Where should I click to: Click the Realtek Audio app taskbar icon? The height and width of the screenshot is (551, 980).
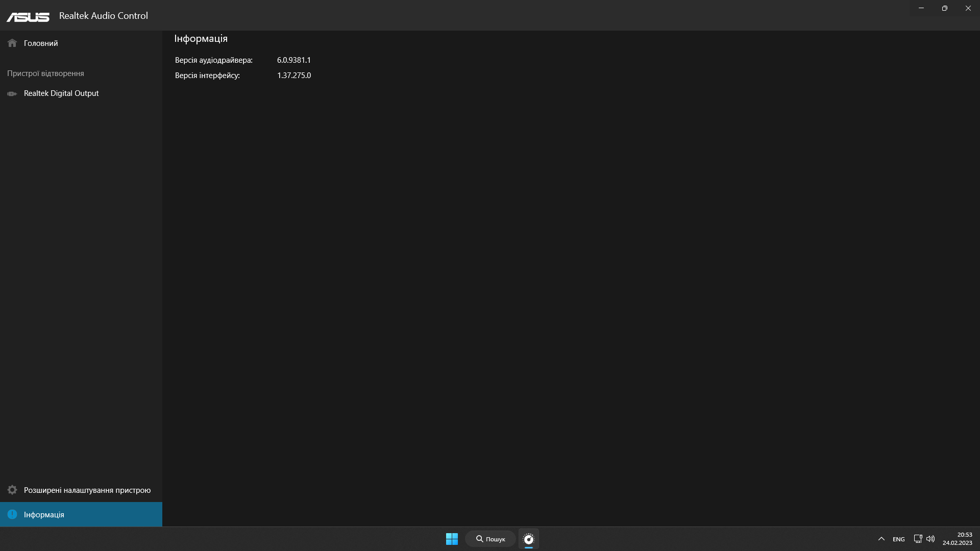tap(529, 539)
